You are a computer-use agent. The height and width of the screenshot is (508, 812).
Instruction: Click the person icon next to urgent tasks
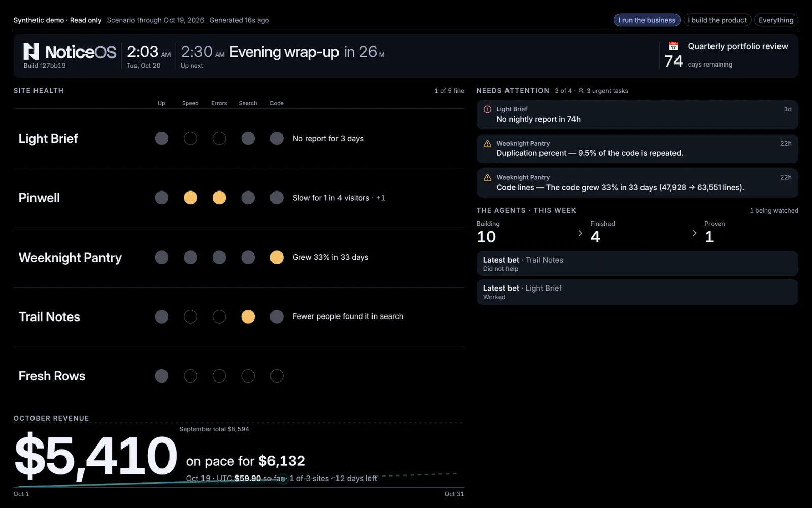click(x=581, y=91)
